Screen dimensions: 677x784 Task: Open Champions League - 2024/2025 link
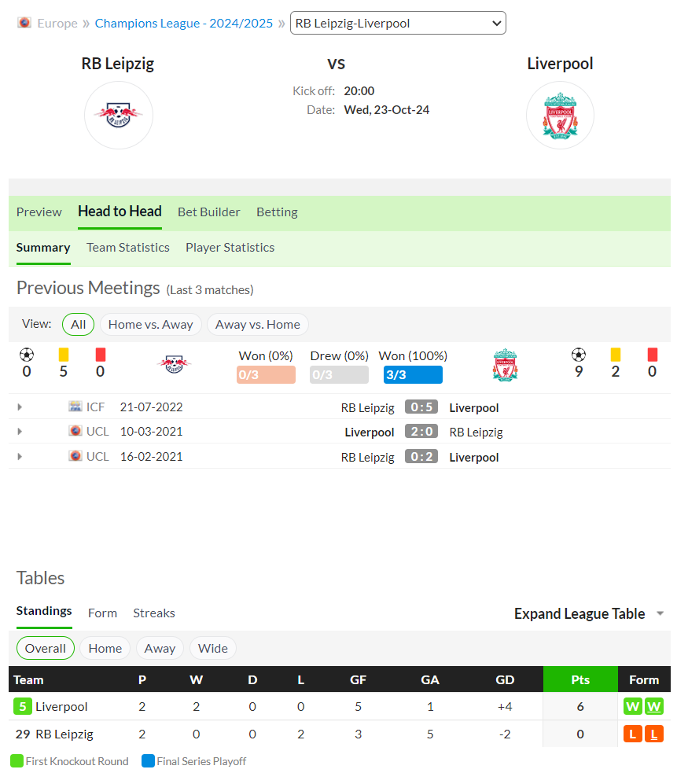click(x=184, y=24)
